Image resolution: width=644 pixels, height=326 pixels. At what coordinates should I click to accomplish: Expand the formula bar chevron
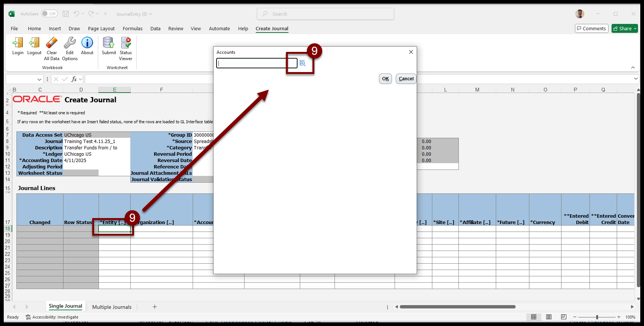(x=636, y=79)
